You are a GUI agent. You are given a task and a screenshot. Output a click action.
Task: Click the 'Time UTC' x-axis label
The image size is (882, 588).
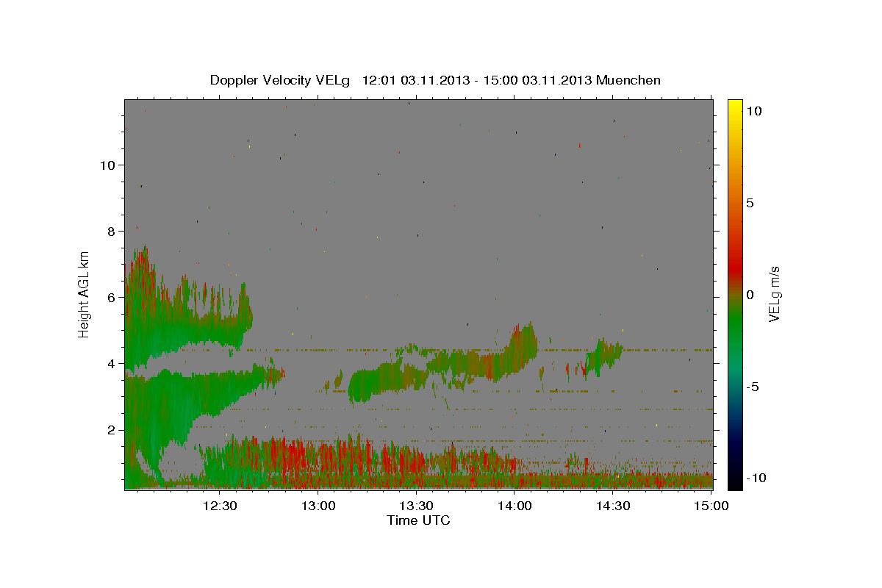pyautogui.click(x=418, y=520)
